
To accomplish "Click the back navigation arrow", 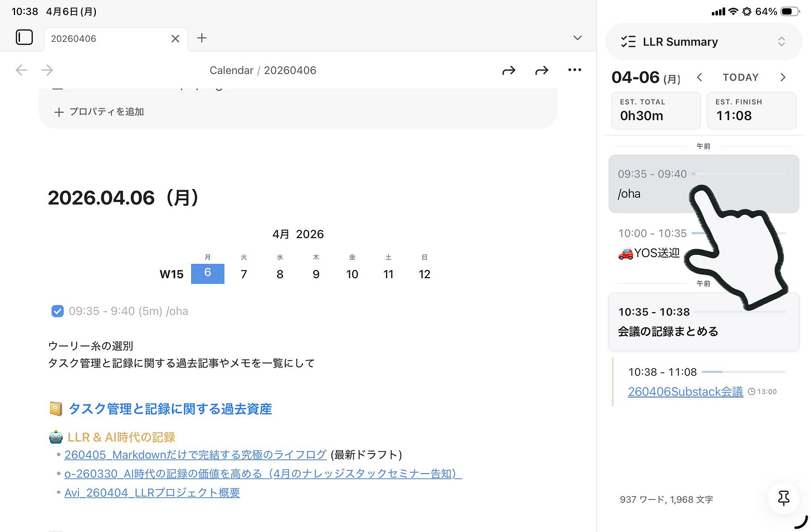I will [x=21, y=70].
